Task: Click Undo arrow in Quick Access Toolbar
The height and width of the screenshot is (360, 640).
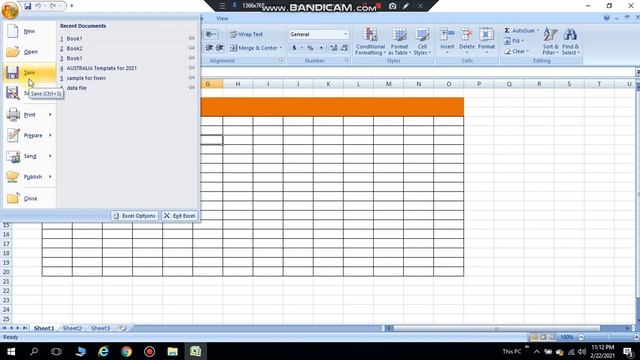Action: coord(38,6)
